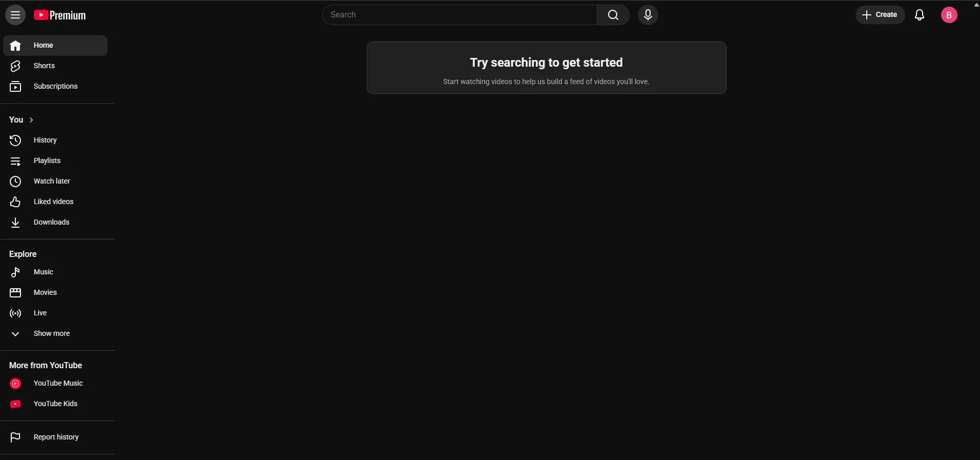Toggle the hamburger guide menu
980x460 pixels.
15,15
